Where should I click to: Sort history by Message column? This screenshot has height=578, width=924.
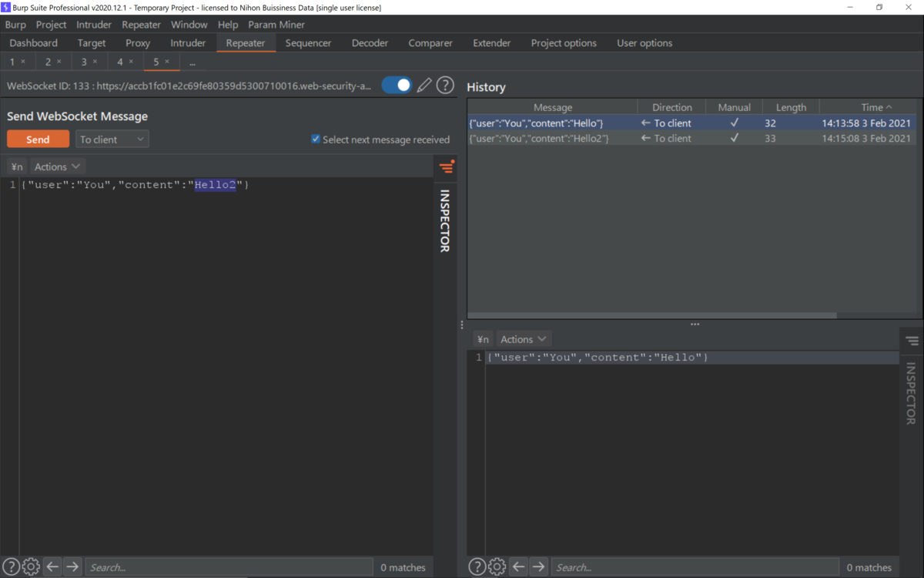(x=553, y=107)
